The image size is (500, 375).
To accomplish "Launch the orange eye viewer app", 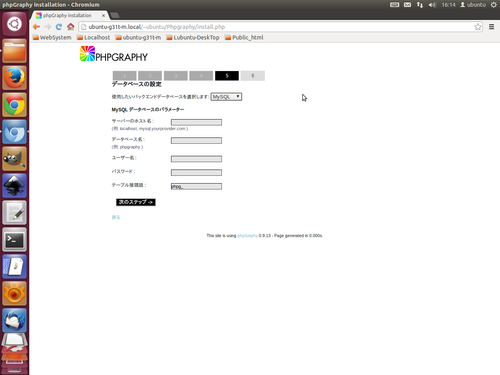I will (14, 294).
